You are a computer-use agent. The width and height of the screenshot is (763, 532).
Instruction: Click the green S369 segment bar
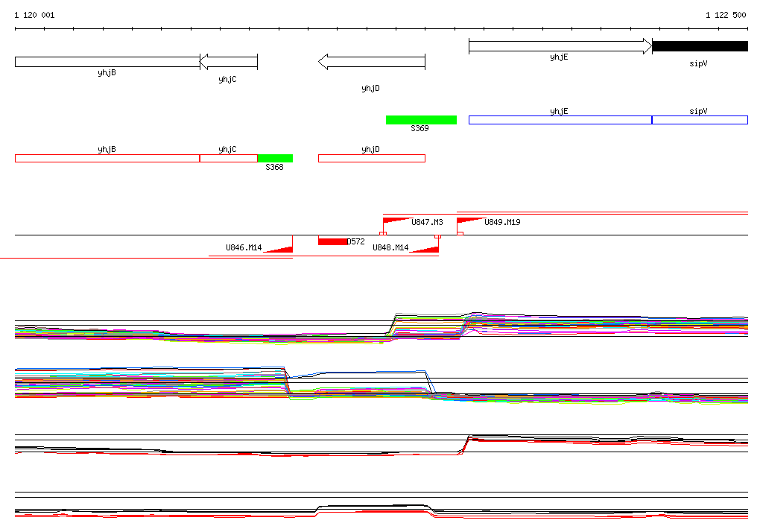(422, 120)
